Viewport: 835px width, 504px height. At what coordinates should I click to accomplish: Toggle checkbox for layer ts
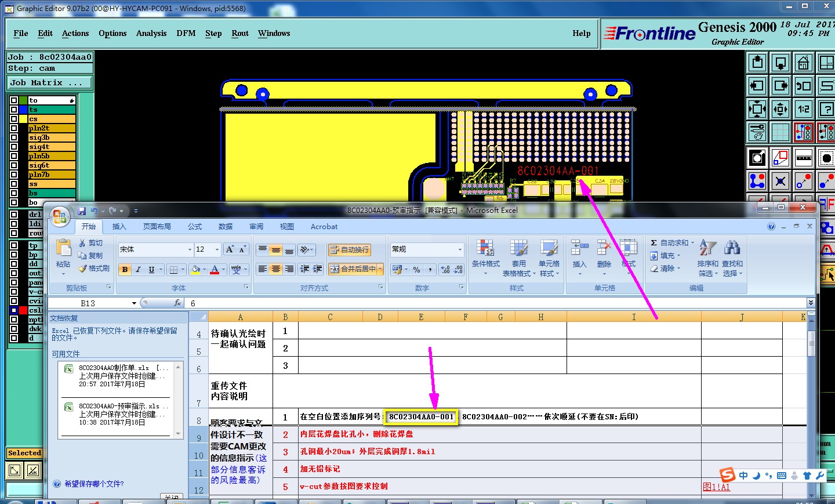pyautogui.click(x=14, y=110)
